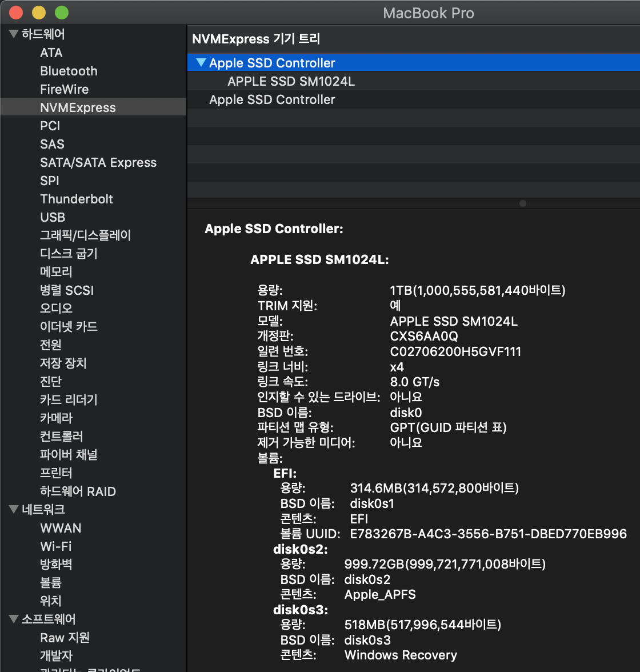Select WWAN under 네트워크
Image resolution: width=640 pixels, height=672 pixels.
click(61, 528)
